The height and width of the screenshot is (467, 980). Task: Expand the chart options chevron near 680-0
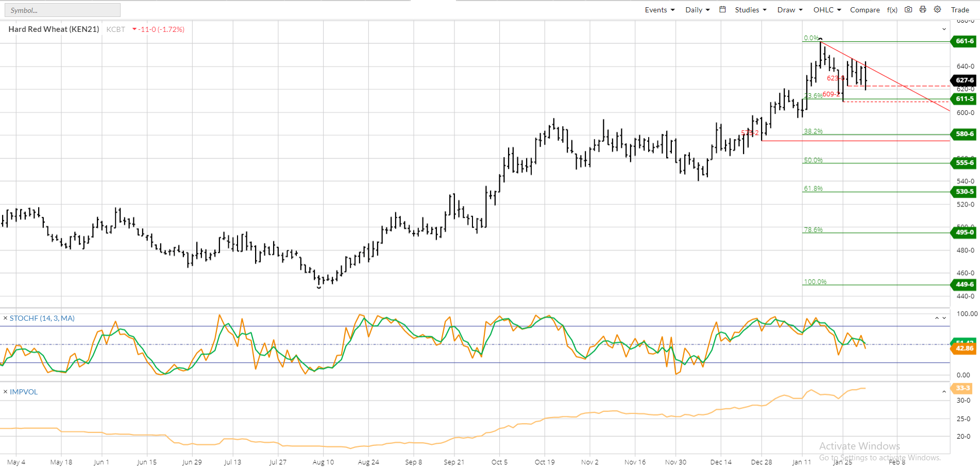tap(944, 29)
